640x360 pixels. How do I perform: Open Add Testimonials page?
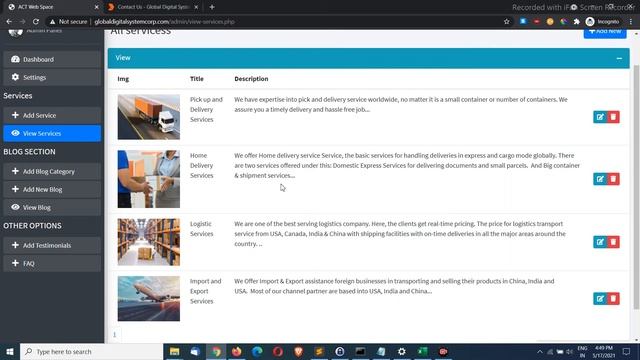[x=52, y=245]
